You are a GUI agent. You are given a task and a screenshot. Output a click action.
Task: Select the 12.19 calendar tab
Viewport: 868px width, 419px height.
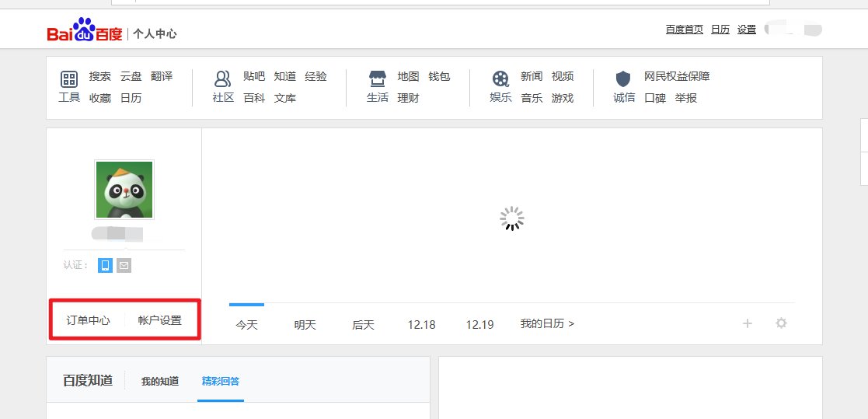tap(479, 325)
